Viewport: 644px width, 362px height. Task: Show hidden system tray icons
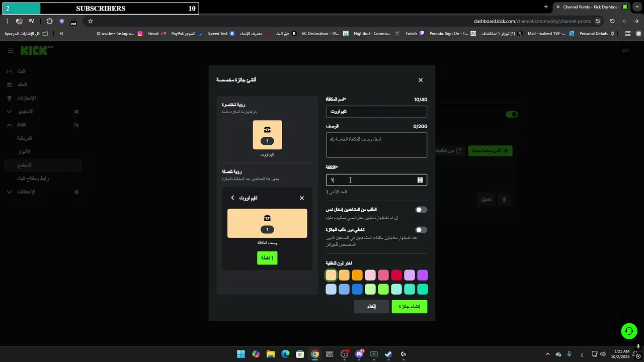coord(548,354)
